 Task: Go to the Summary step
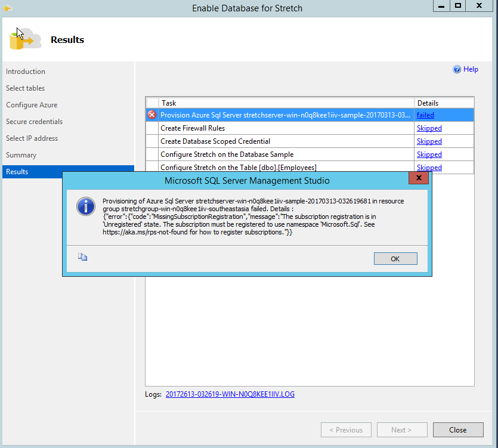point(21,155)
